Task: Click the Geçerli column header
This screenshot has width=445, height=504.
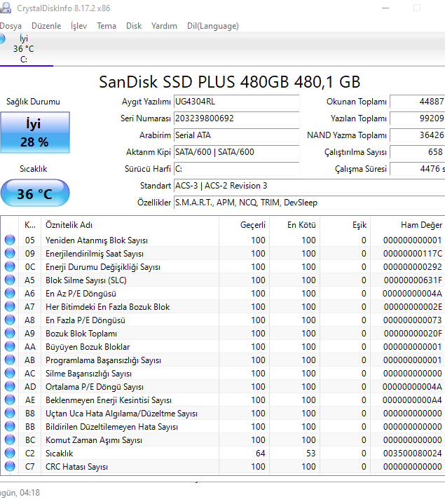Action: (244, 225)
